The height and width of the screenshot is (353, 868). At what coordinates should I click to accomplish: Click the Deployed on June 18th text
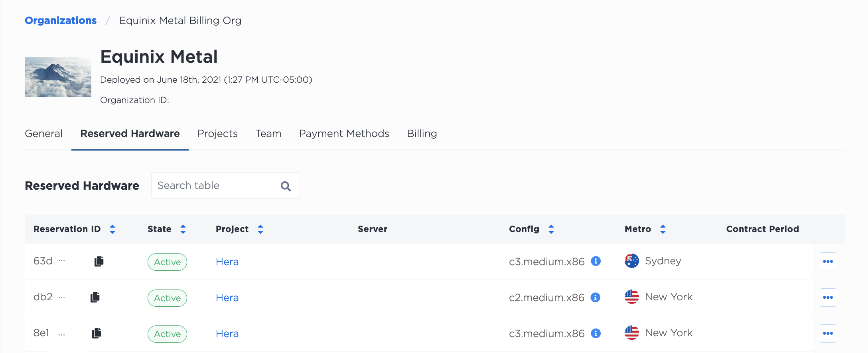(206, 79)
